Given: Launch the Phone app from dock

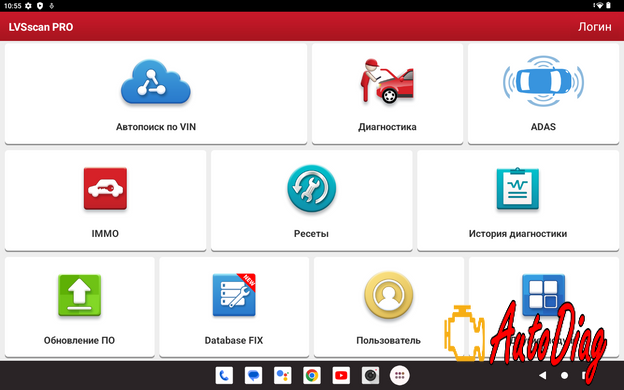Looking at the screenshot, I should tap(224, 375).
